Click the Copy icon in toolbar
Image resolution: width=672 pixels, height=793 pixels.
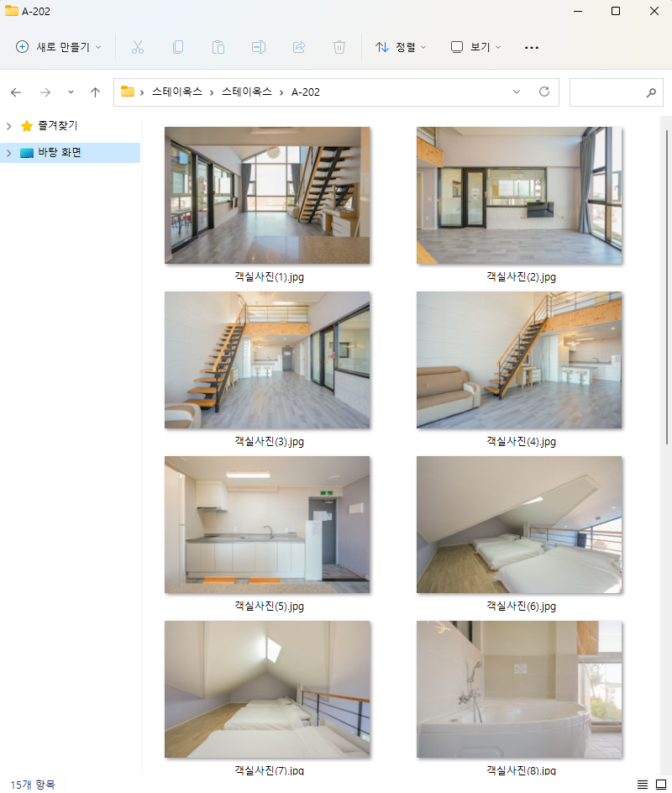(178, 48)
